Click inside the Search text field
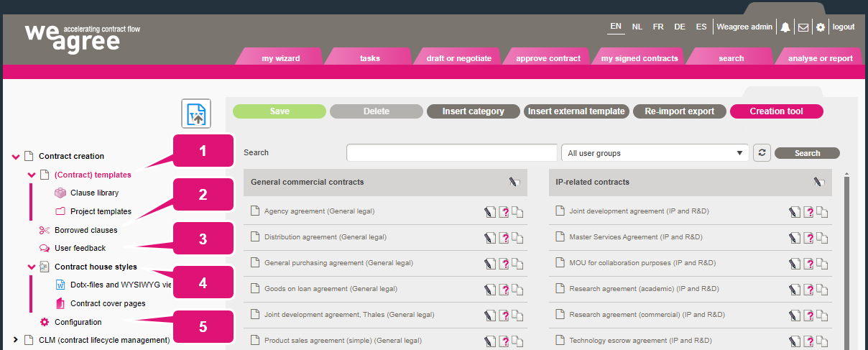Screen dimensions: 868x350 click(452, 153)
